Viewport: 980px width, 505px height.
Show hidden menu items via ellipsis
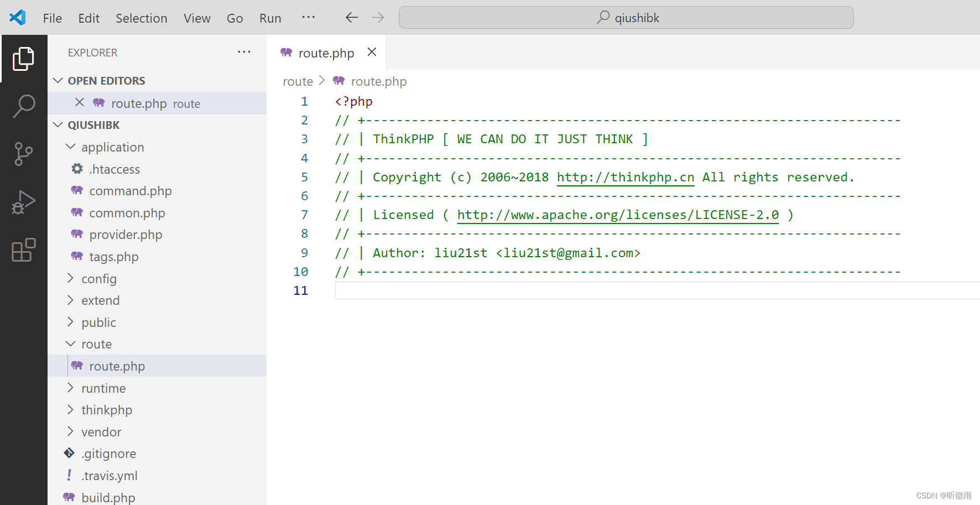[309, 17]
